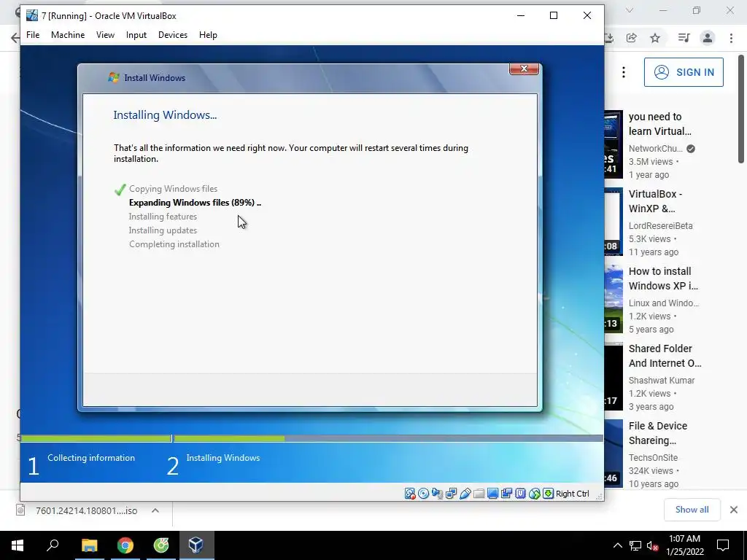Viewport: 747px width, 560px height.
Task: Open 'File & Device Shareing...' video
Action: pyautogui.click(x=658, y=433)
